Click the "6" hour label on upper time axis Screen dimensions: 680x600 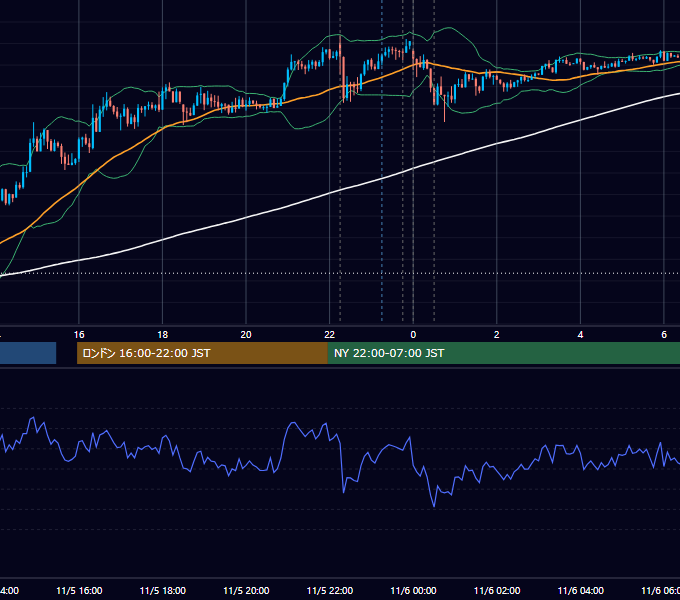664,335
